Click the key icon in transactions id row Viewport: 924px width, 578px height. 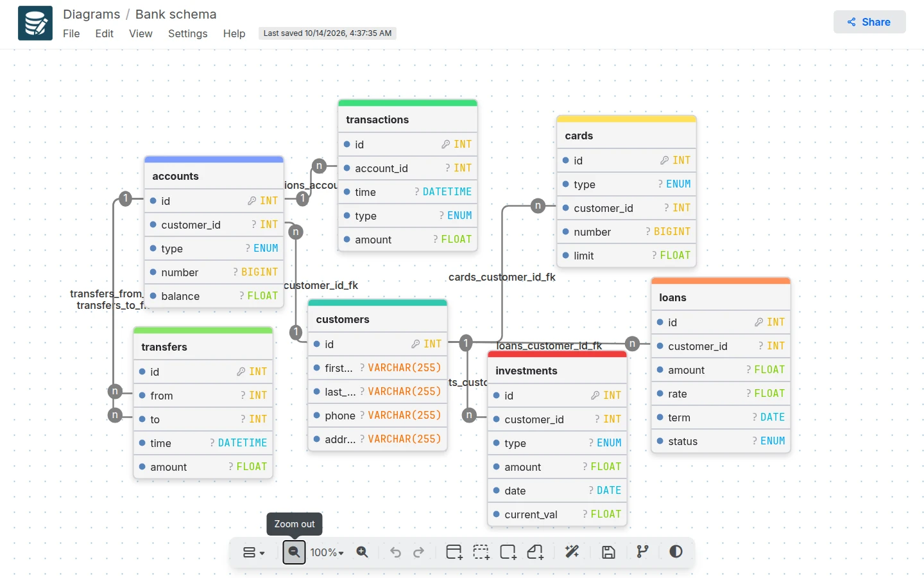click(446, 144)
